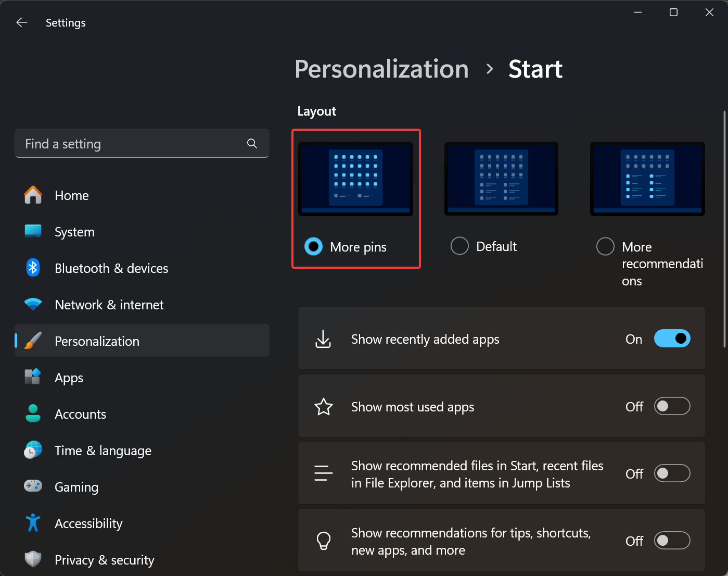Image resolution: width=728 pixels, height=576 pixels.
Task: Select the More recommendations radio button
Action: pos(605,246)
